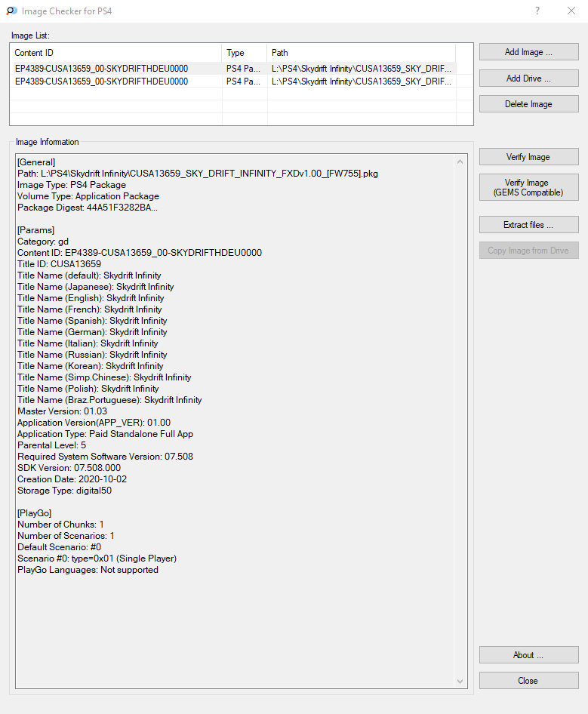Screen dimensions: 588x714
Task: Select the first image row in the list
Action: click(x=232, y=68)
